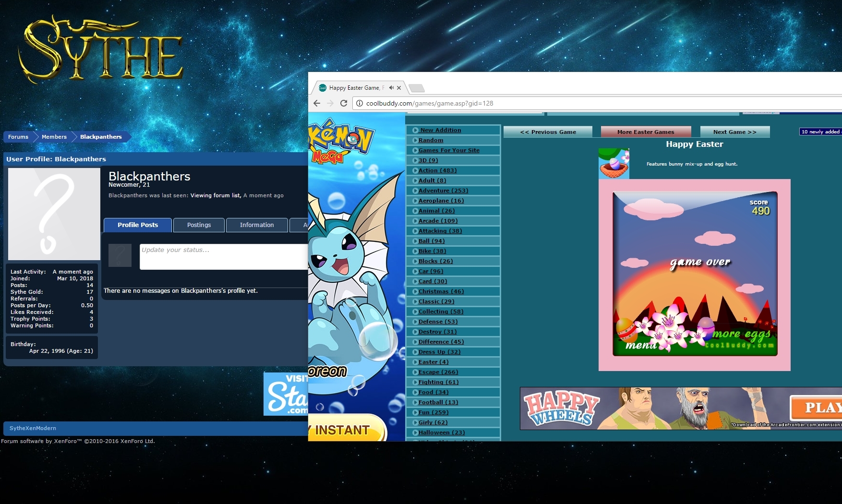Screen dimensions: 842x504
Task: Click the browser forward arrow
Action: click(330, 103)
